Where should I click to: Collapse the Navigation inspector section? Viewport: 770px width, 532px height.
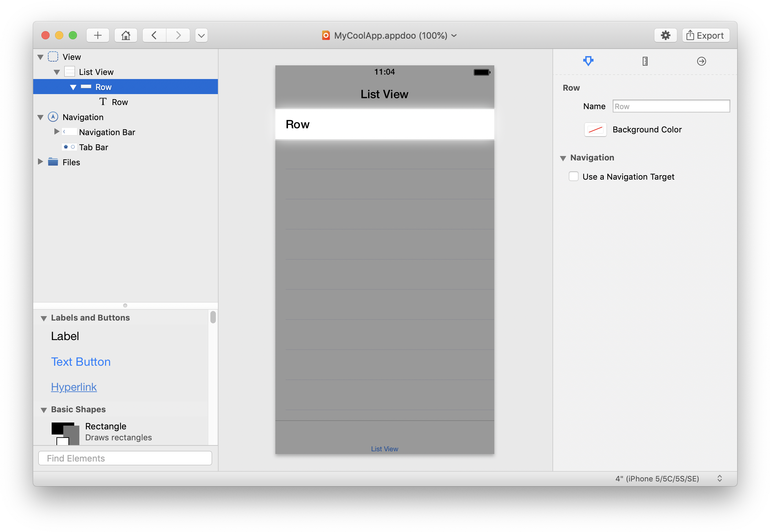coord(563,158)
